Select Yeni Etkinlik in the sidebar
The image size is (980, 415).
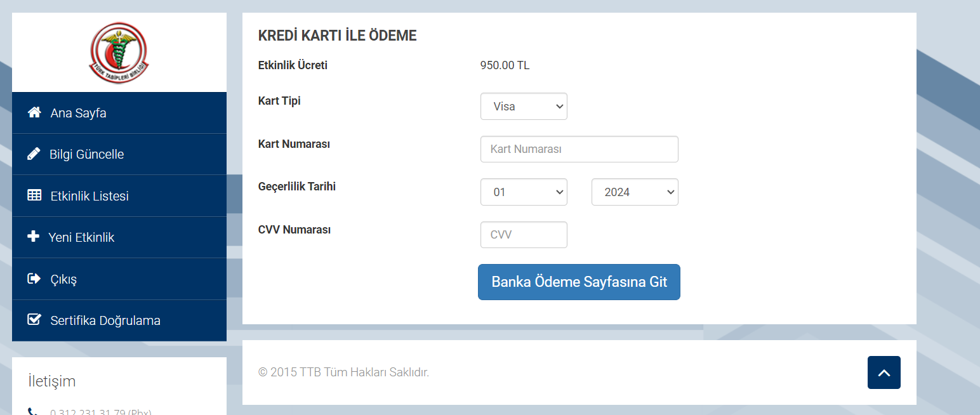pos(81,237)
